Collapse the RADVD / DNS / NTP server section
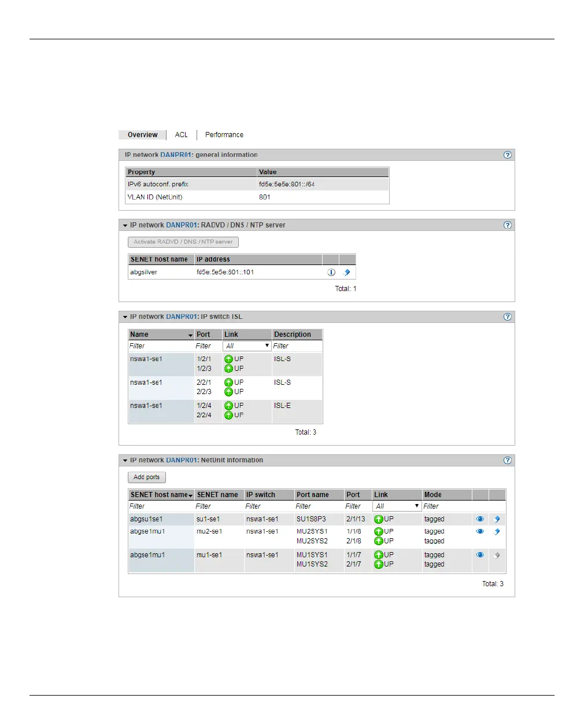 pos(125,226)
